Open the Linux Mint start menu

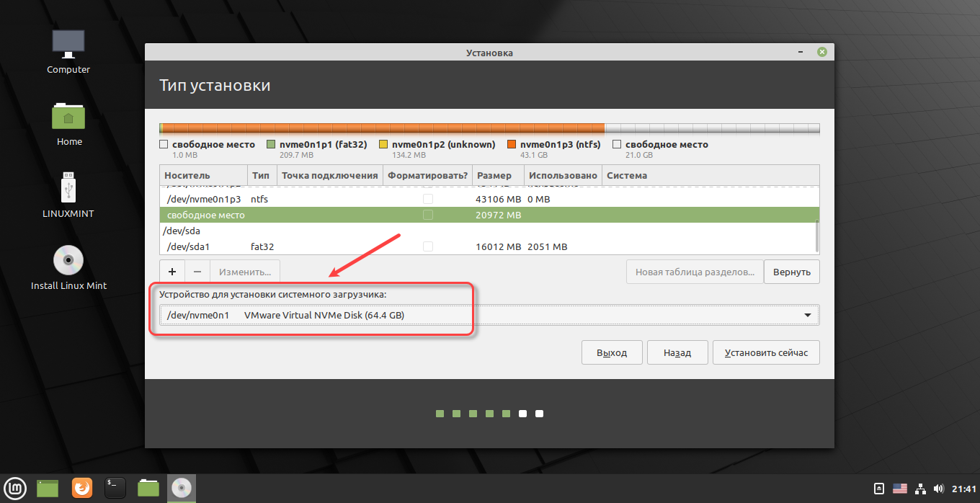coord(16,488)
